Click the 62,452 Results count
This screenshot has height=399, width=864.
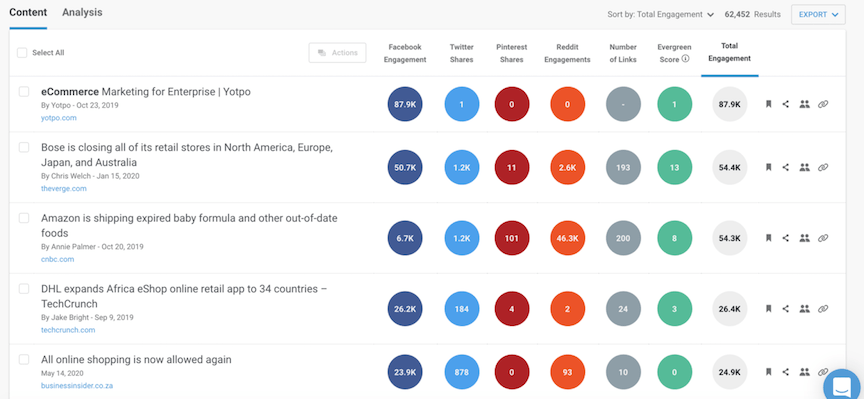coord(753,15)
